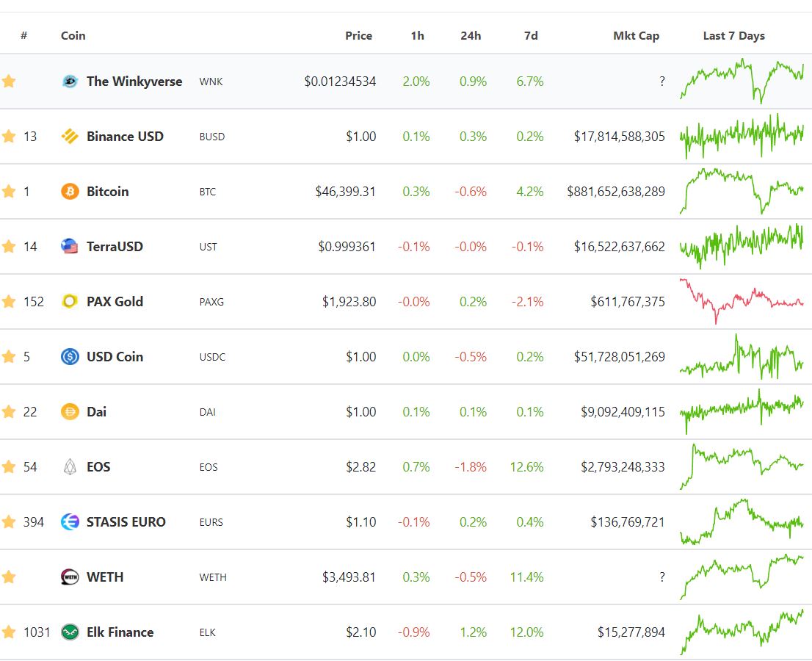Click The Winkyverse coin logo icon
812x661 pixels.
coord(70,82)
